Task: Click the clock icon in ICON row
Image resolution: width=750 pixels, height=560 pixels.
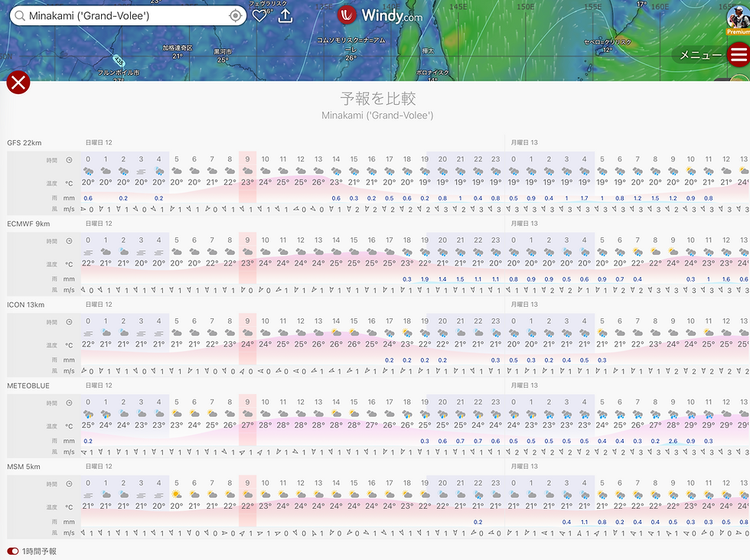Action: [x=69, y=322]
